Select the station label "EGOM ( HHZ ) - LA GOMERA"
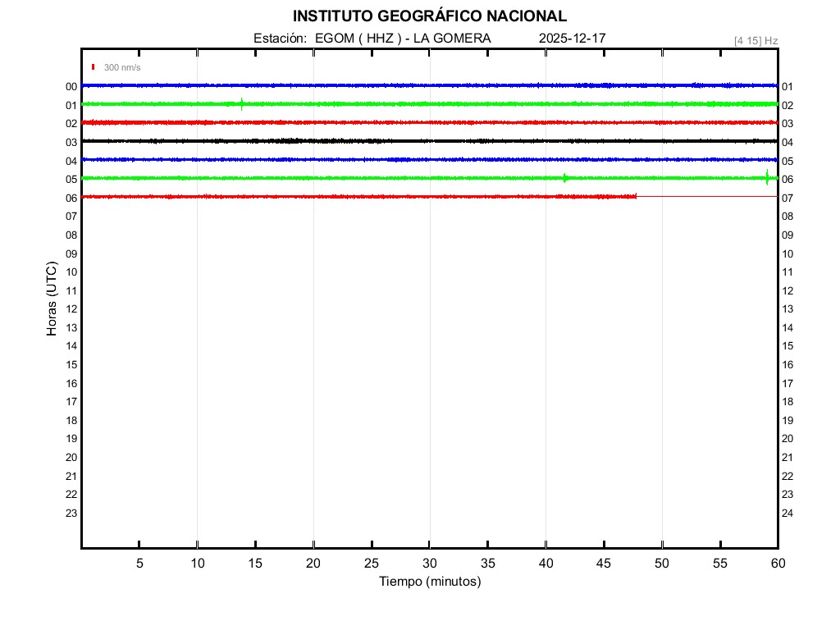The height and width of the screenshot is (630, 840). pos(403,39)
